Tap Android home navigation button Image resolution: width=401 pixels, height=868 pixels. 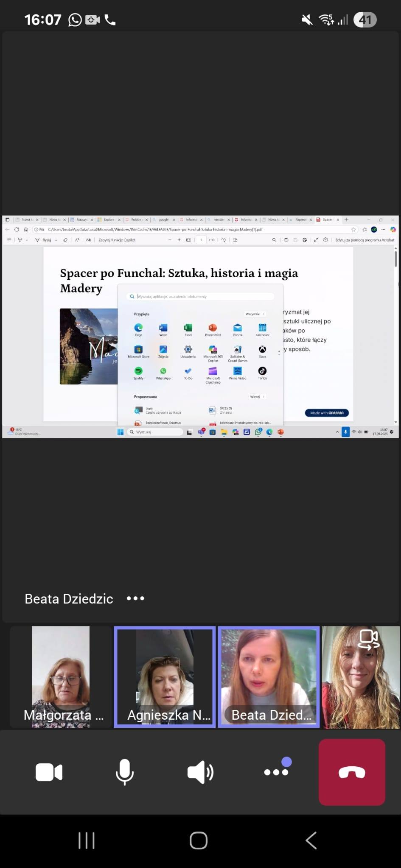(x=199, y=840)
